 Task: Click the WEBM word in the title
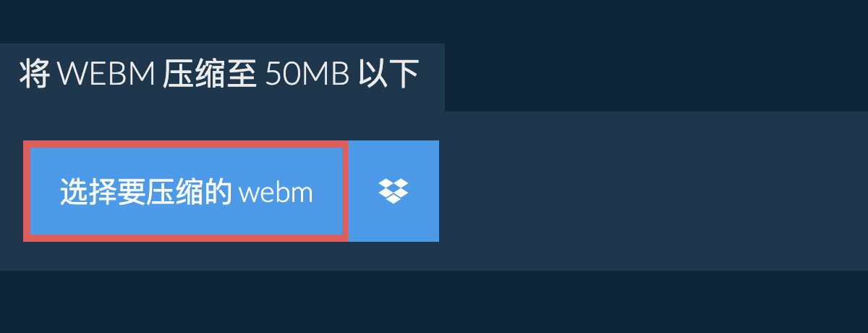(x=106, y=74)
